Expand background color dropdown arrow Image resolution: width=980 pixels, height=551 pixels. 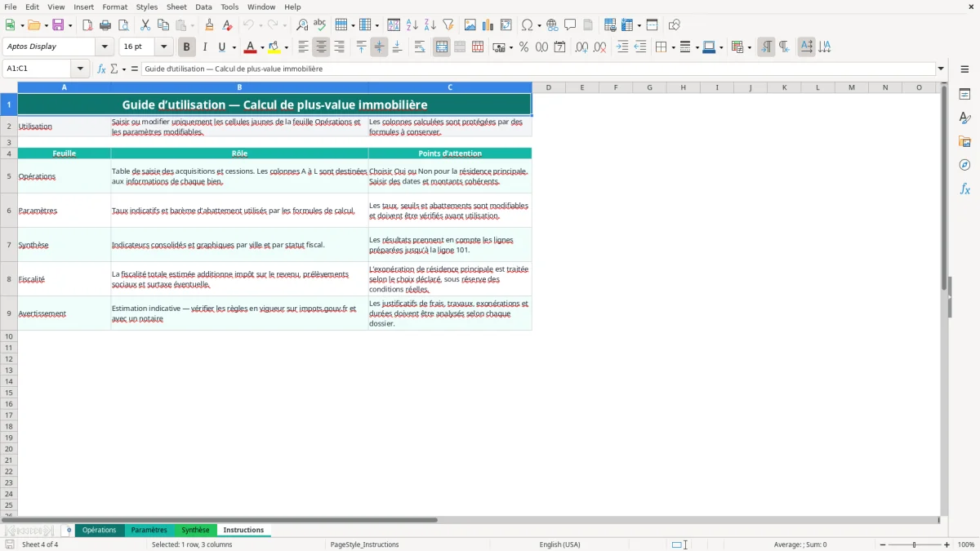pos(286,47)
